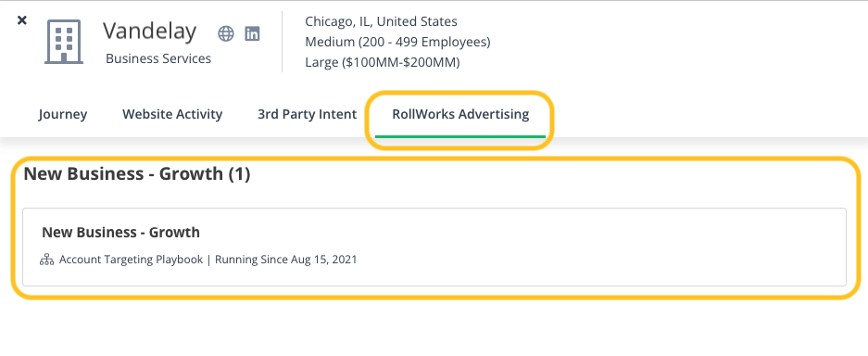The height and width of the screenshot is (356, 868).
Task: Open Vandelay's LinkedIn page icon
Action: click(252, 33)
